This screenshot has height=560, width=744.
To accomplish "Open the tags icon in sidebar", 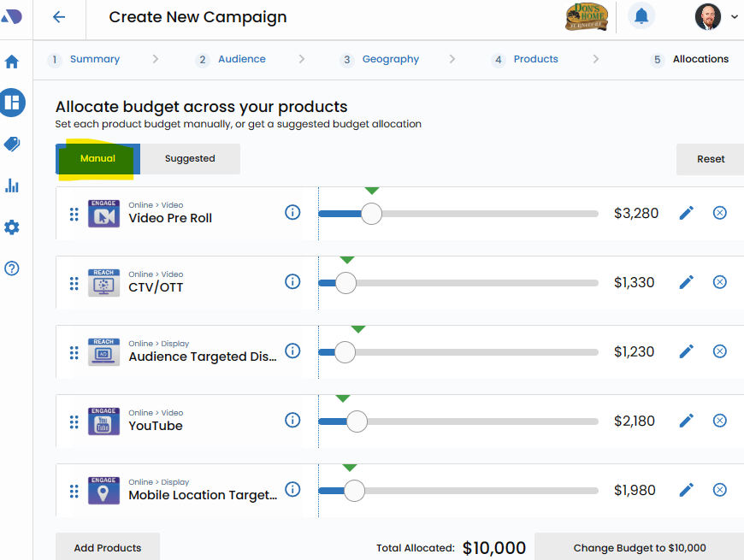I will coord(12,144).
